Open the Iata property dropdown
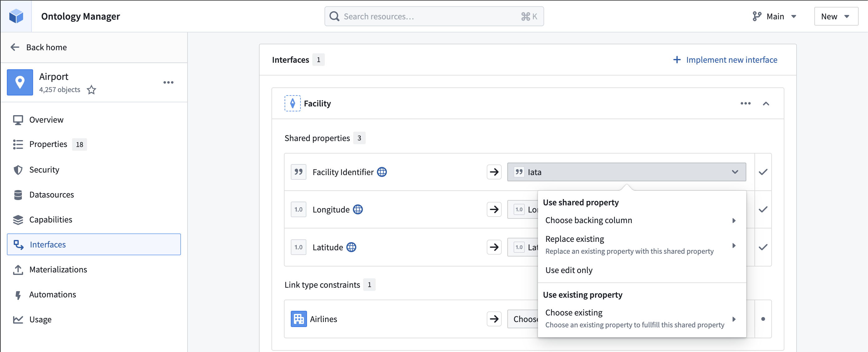 [627, 172]
